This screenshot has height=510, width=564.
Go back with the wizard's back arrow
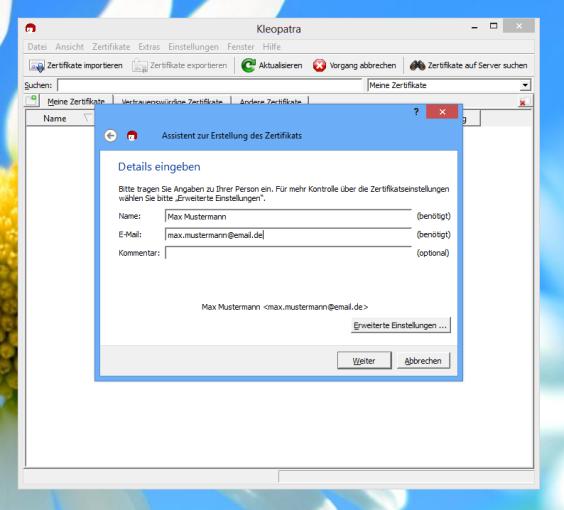click(110, 136)
